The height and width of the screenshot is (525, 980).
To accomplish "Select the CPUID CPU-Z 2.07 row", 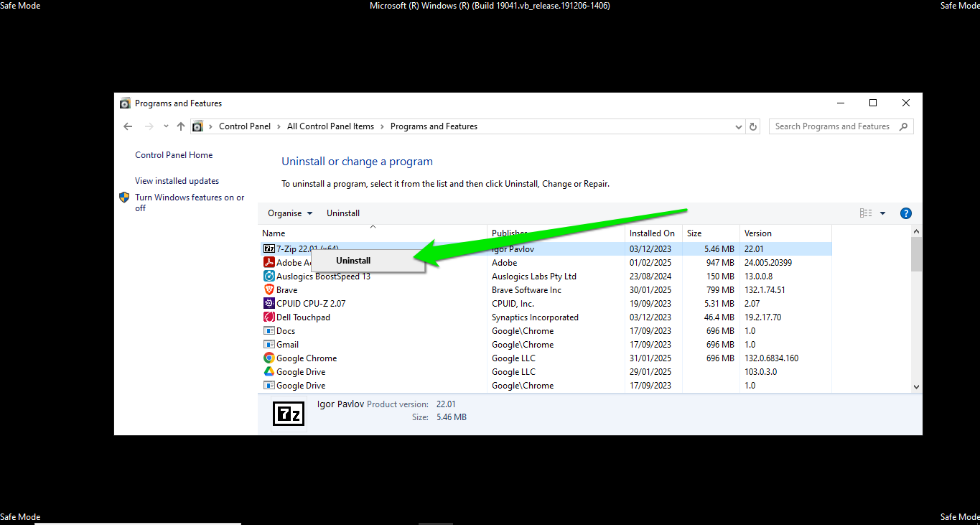I will click(545, 304).
